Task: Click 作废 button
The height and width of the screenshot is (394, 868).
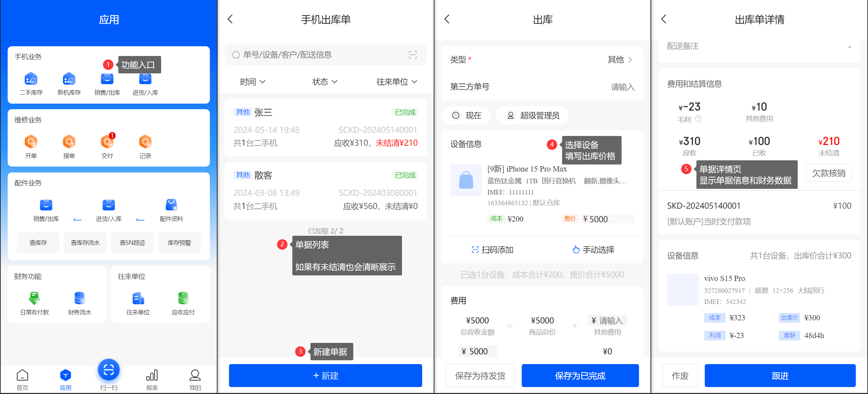Action: (x=680, y=376)
